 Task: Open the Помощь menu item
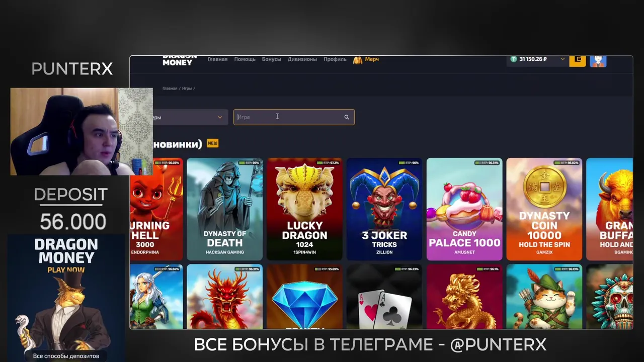[x=245, y=59]
